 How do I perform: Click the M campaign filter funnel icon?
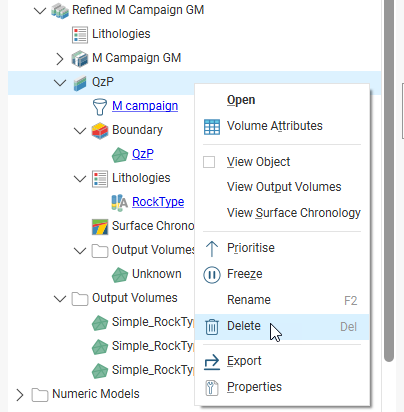click(100, 107)
